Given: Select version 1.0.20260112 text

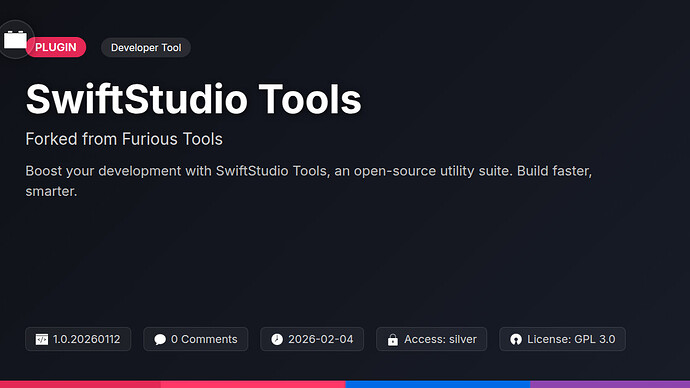Looking at the screenshot, I should coord(86,339).
